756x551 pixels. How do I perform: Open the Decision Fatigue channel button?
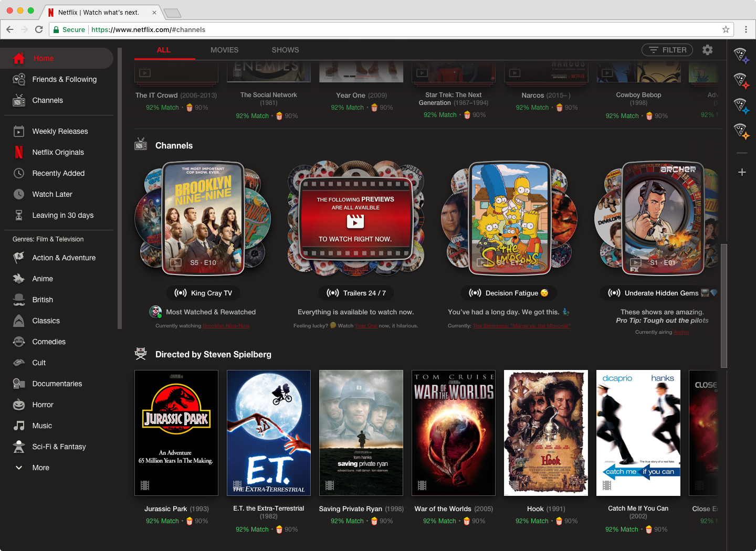click(509, 293)
